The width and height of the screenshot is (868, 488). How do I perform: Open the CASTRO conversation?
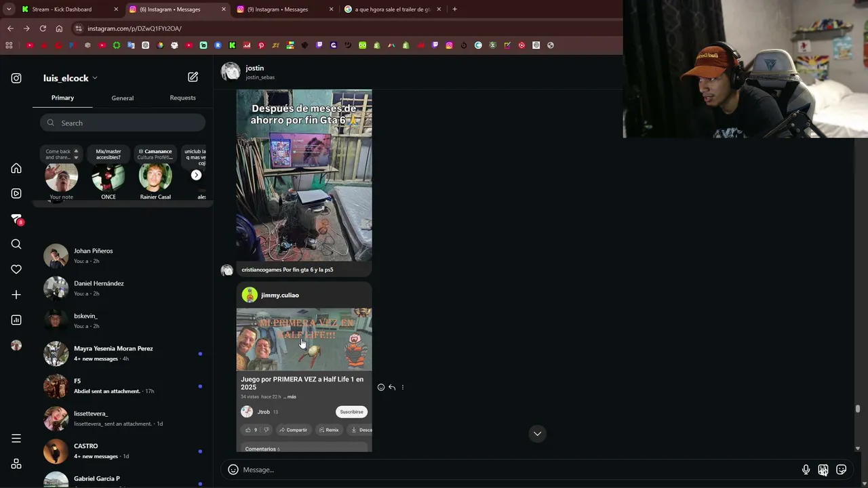pos(122,451)
